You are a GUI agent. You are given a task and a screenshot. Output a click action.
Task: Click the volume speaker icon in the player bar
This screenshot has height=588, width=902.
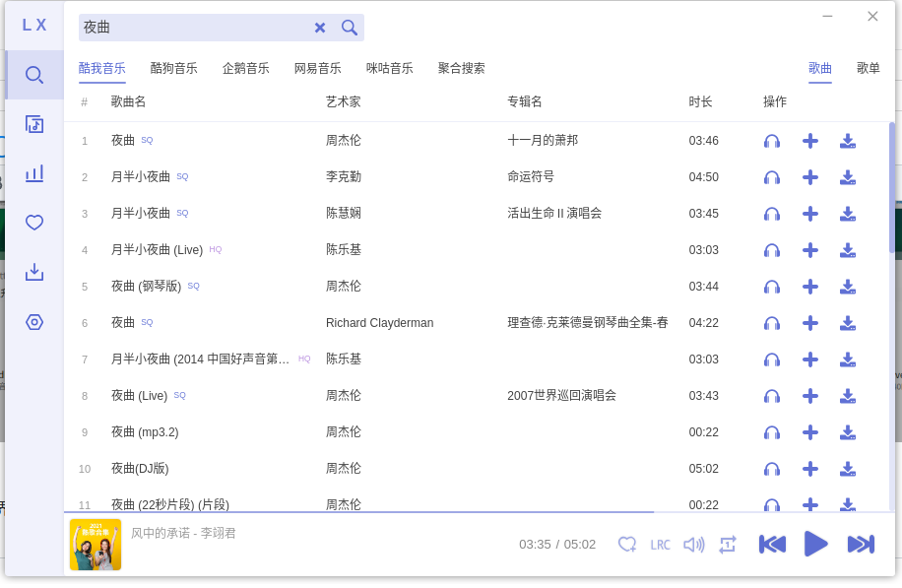click(x=694, y=545)
